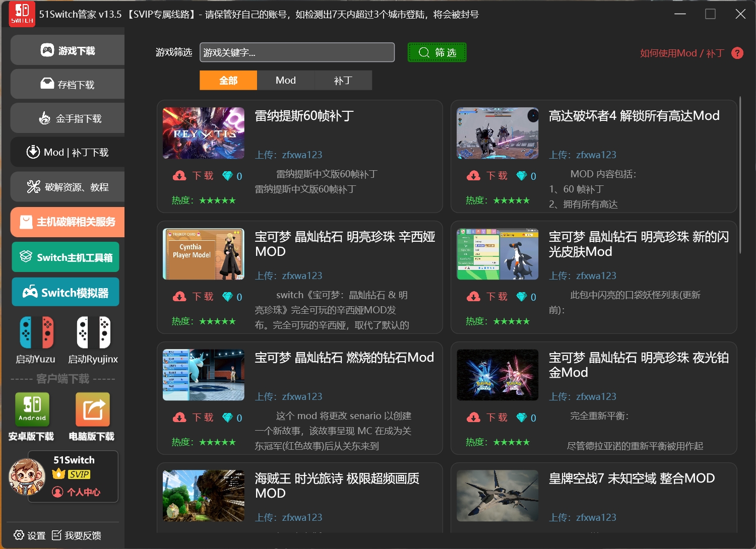Viewport: 756px width, 549px height.
Task: Open title 宝可梦 晶灿钻石 燃烧的钻石Mod
Action: click(x=344, y=358)
